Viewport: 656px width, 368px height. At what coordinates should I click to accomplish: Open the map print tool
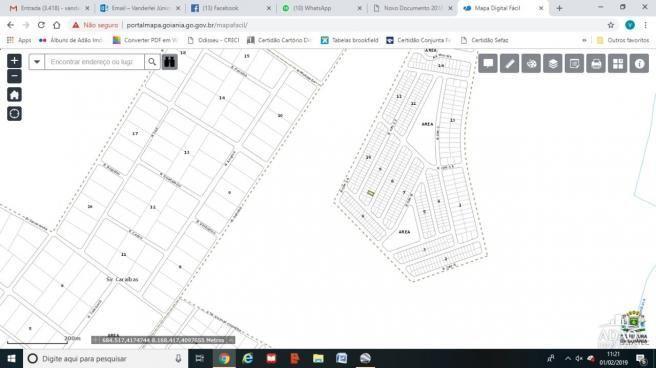(596, 64)
